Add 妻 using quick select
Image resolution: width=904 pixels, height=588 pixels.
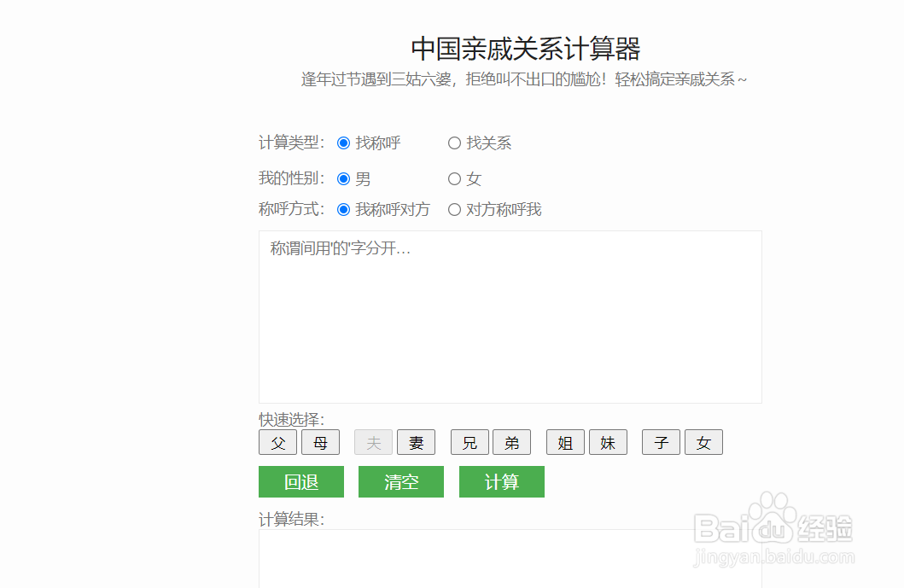click(416, 442)
